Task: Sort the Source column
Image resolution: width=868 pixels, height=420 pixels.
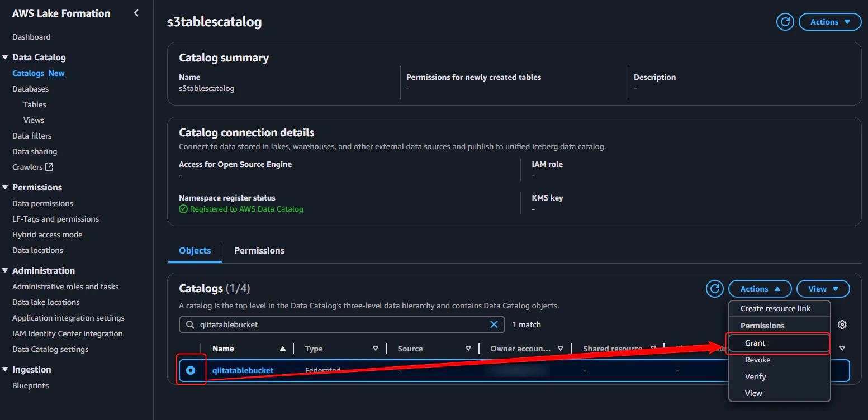Action: tap(468, 349)
